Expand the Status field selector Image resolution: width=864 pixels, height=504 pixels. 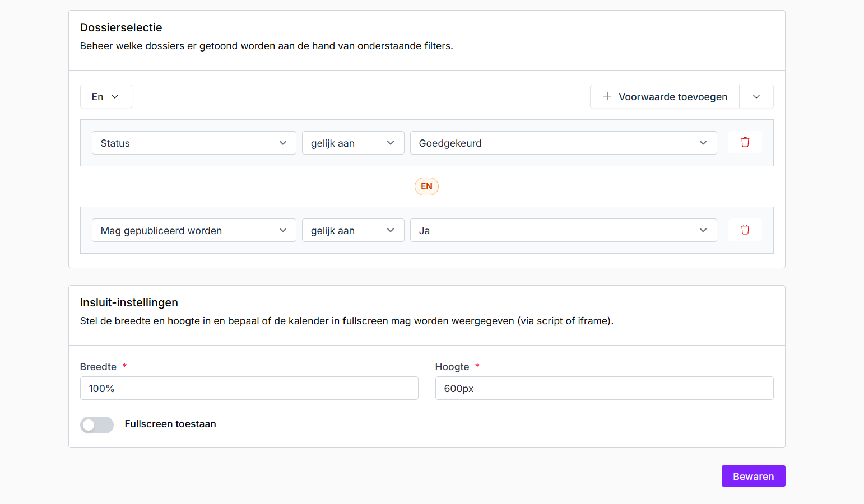click(193, 143)
